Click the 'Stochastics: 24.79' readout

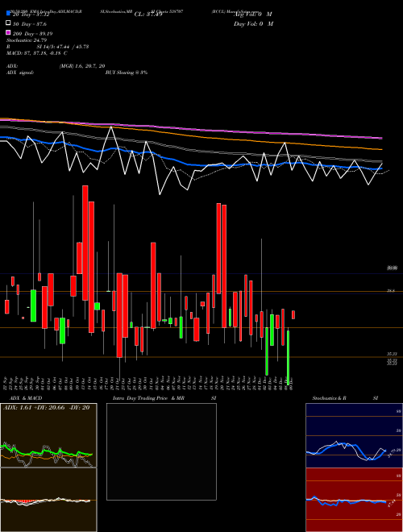click(27, 40)
